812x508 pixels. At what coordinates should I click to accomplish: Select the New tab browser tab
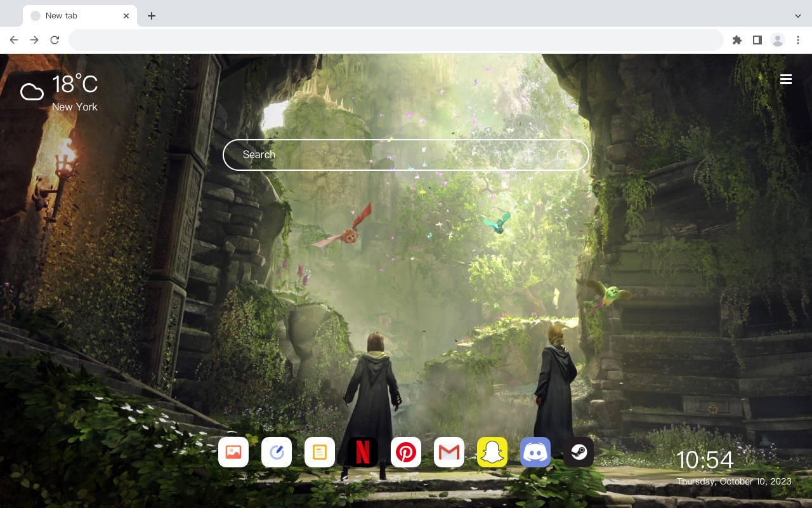(x=80, y=16)
